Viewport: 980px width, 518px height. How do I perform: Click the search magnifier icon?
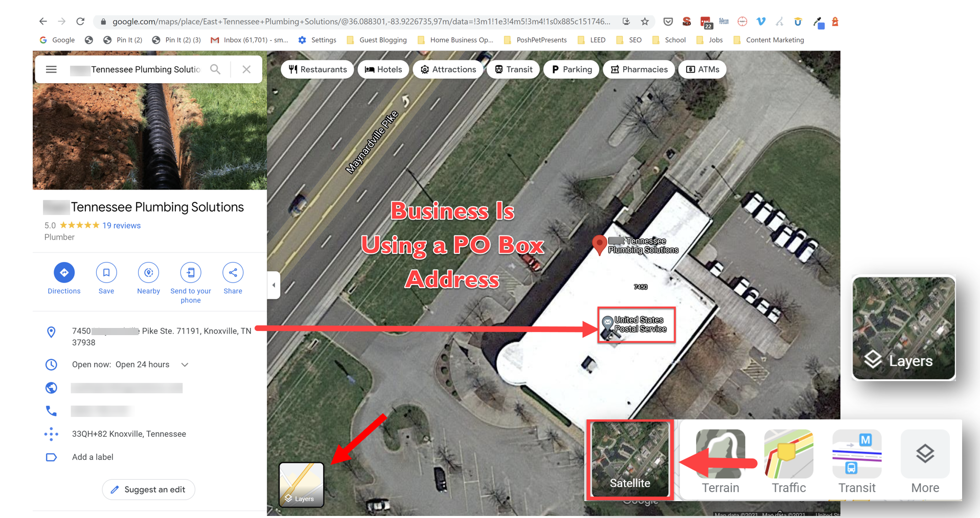click(215, 69)
